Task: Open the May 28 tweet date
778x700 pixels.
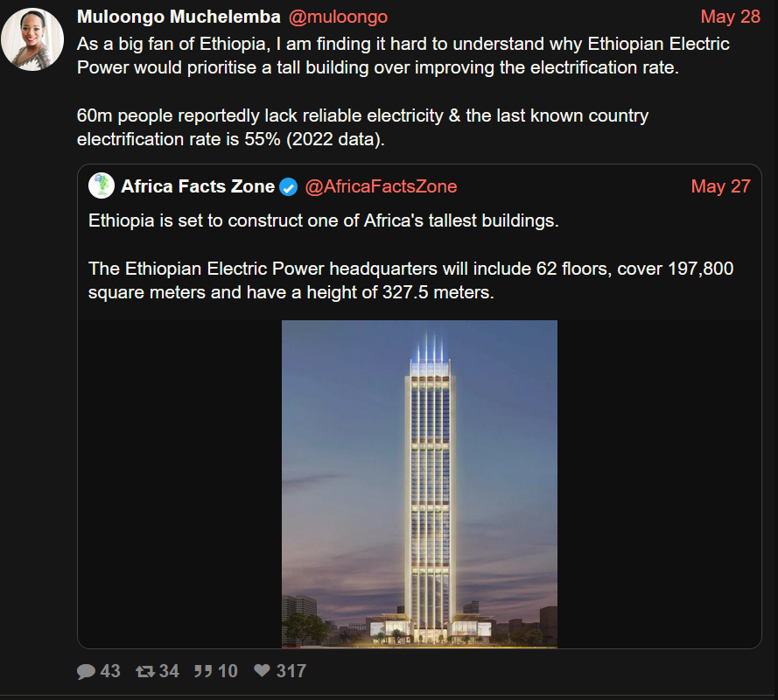Action: [730, 17]
